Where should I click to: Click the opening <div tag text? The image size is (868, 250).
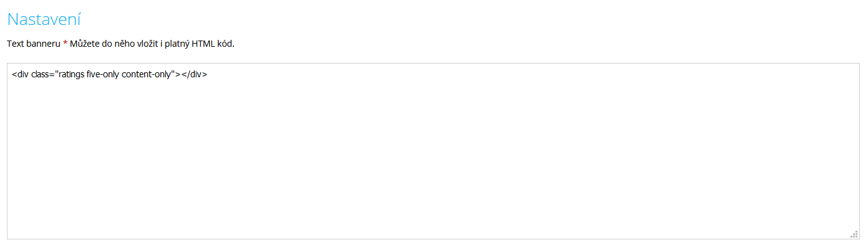pos(20,74)
